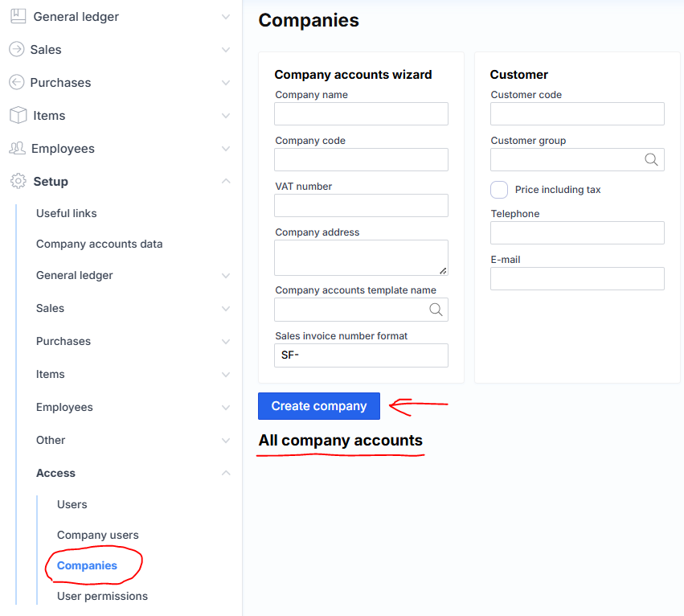Click template name search magnifier icon

point(436,310)
